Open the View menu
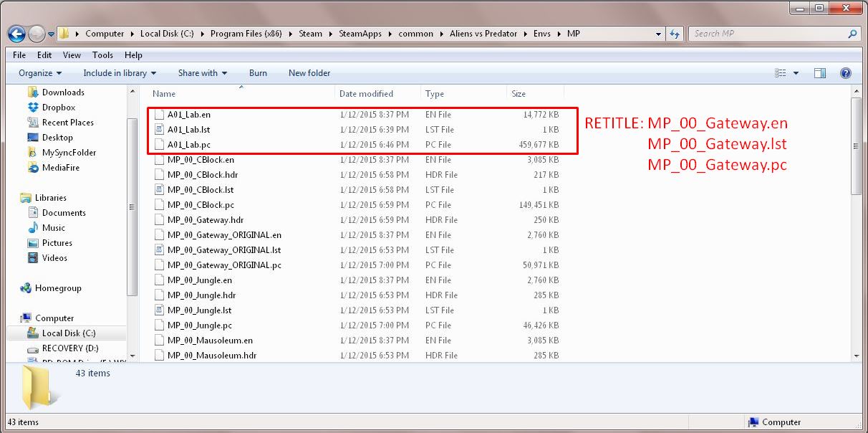The image size is (868, 433). [72, 55]
